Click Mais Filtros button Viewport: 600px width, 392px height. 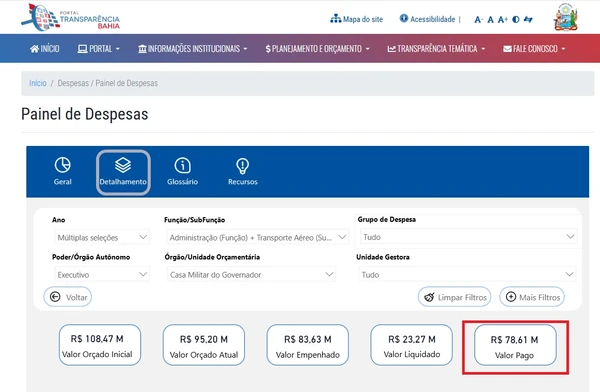click(532, 297)
